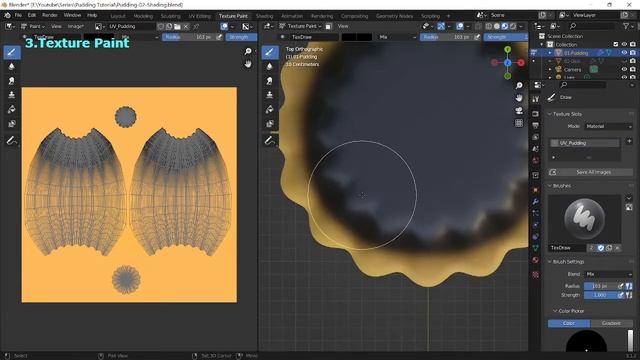Toggle camera view icon in 3D viewport
Viewport: 640px width, 360px height.
coord(519,111)
